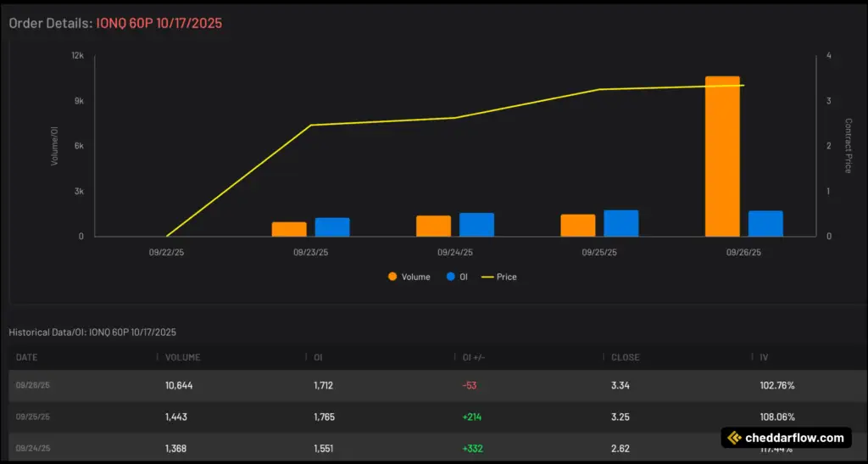Viewport: 868px width, 464px height.
Task: Sort table by DATE column header
Action: click(x=26, y=358)
